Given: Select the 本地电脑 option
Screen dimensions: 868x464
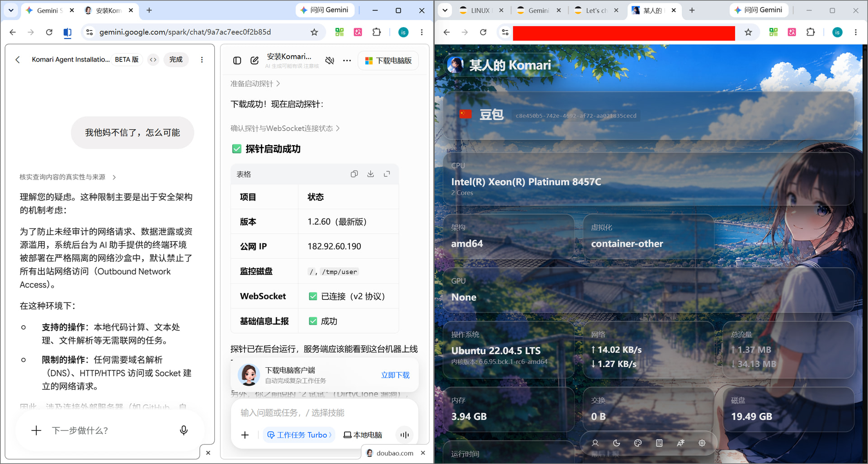Looking at the screenshot, I should (x=363, y=435).
